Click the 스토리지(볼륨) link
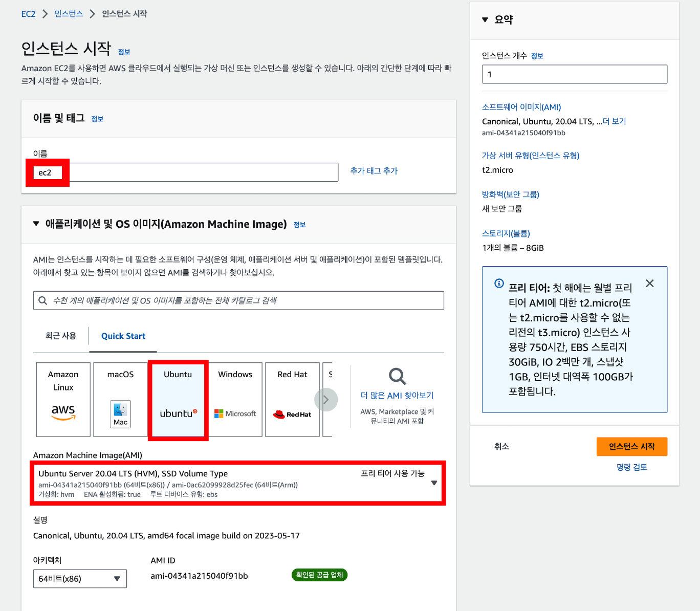 (506, 233)
